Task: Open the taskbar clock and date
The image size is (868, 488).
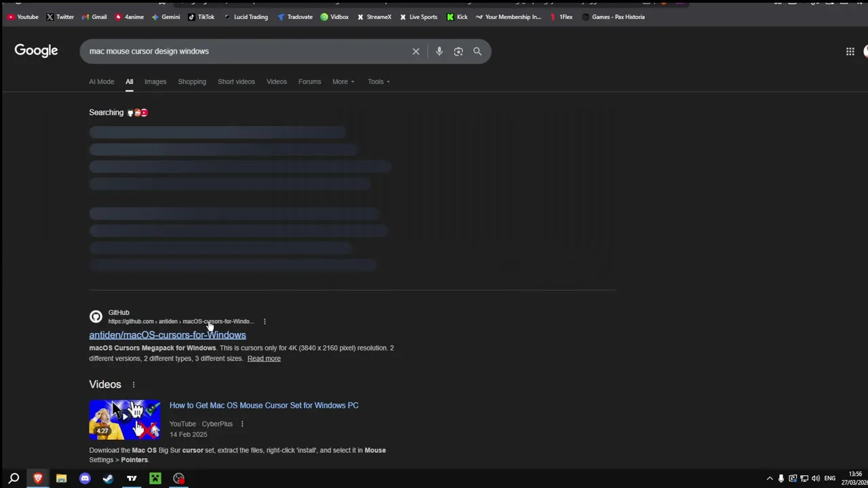Action: [x=854, y=479]
